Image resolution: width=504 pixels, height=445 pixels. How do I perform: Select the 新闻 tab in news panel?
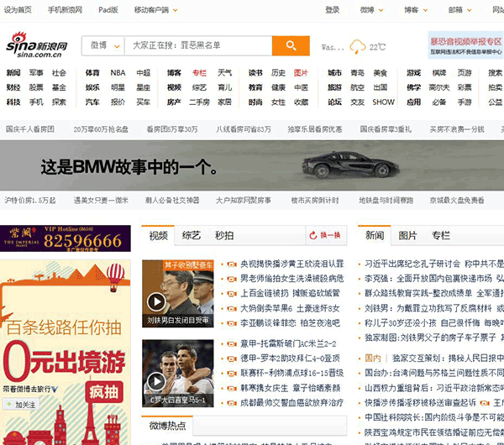(x=375, y=235)
